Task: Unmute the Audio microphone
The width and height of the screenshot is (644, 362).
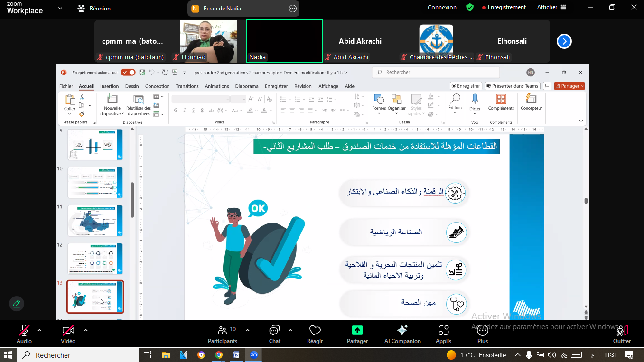Action: click(24, 331)
